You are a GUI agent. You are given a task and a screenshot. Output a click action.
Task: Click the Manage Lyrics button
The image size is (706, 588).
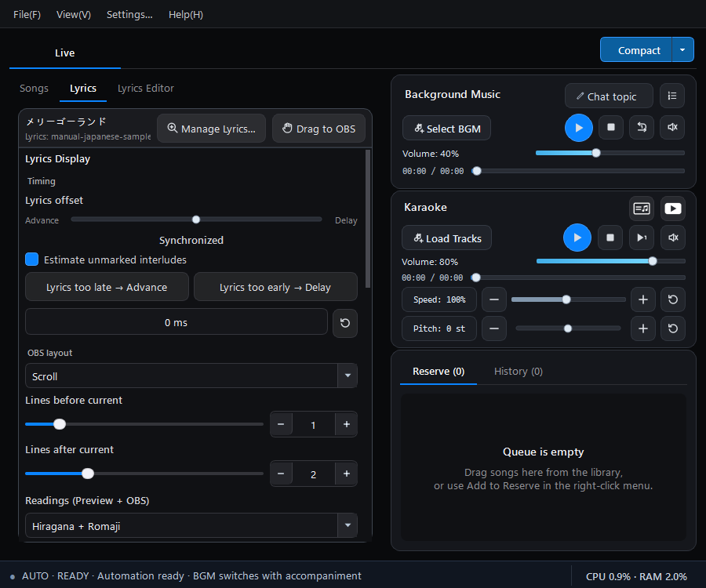pos(211,129)
